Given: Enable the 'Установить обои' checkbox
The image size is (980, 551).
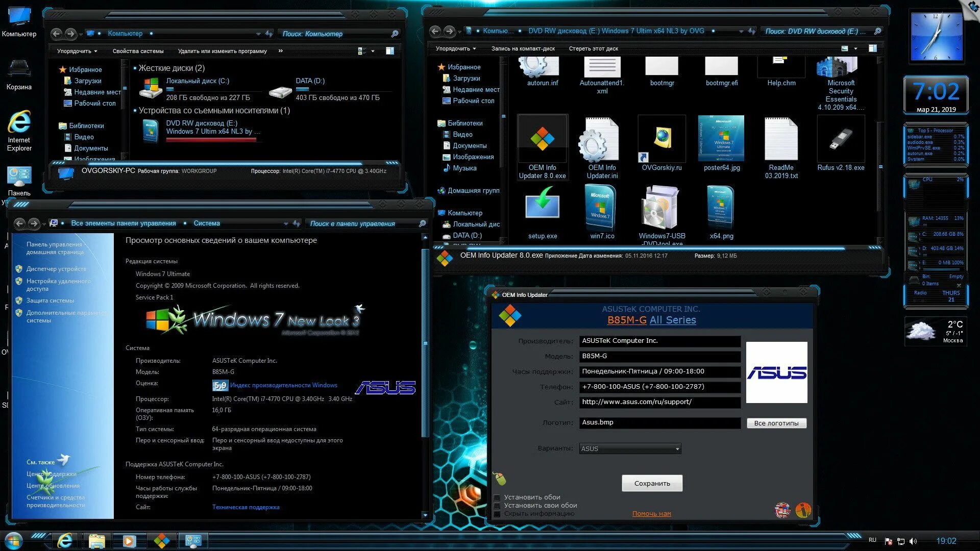Looking at the screenshot, I should (x=497, y=497).
